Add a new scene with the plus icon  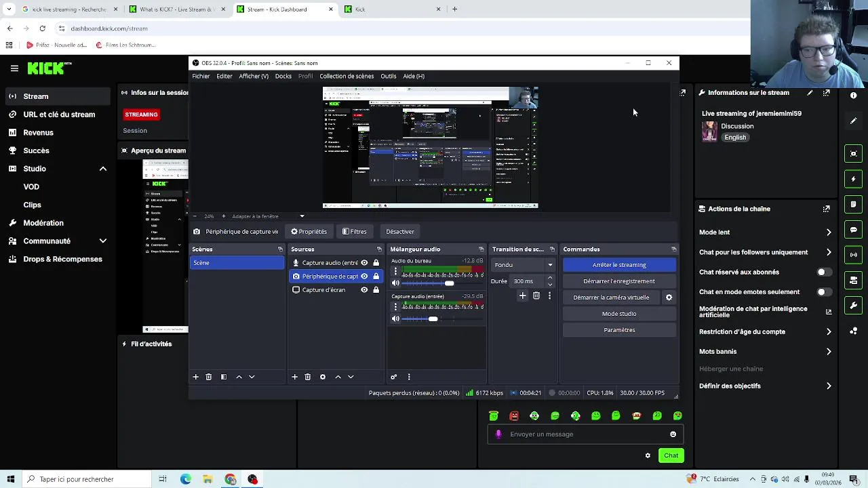tap(195, 377)
